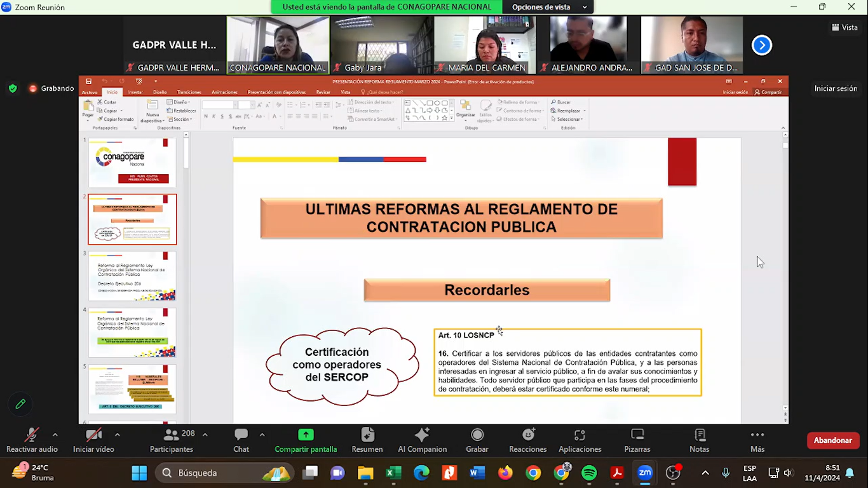Click the Resumen meeting summary icon

point(367,435)
